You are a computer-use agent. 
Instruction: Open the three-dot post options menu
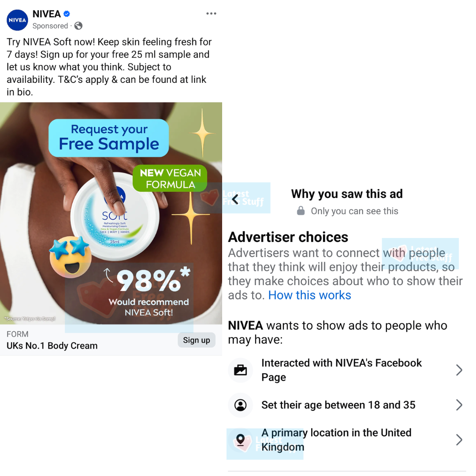coord(211,14)
